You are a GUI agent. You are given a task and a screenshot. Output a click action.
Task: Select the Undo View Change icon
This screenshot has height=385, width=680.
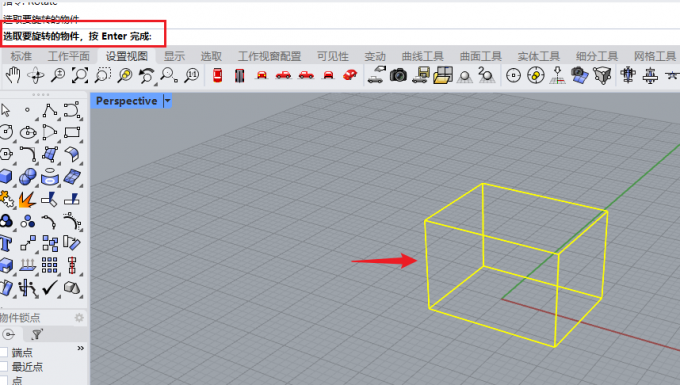coord(146,75)
